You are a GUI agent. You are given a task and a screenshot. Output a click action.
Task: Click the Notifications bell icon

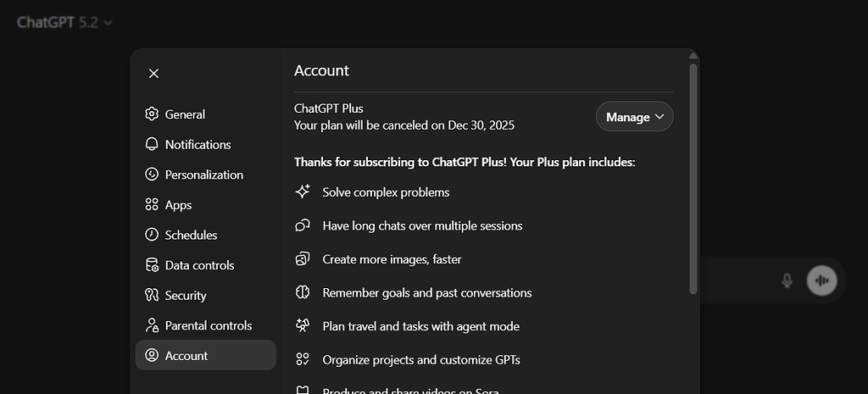152,144
